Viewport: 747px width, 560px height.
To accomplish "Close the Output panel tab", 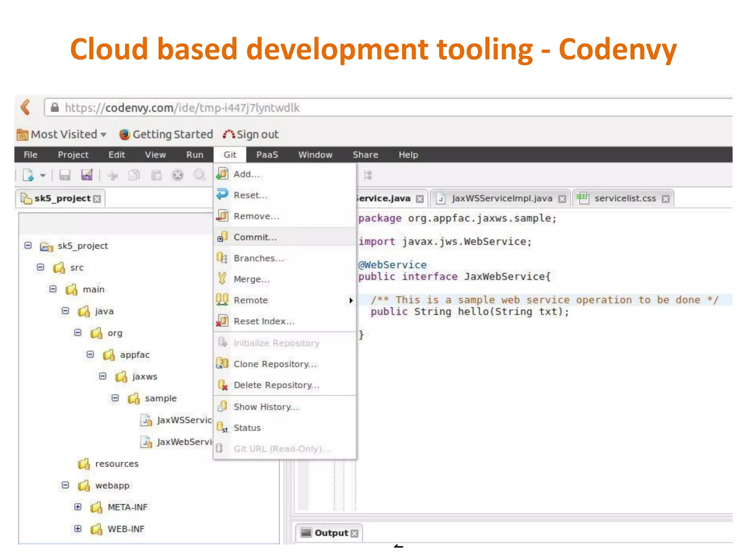I will pyautogui.click(x=354, y=533).
